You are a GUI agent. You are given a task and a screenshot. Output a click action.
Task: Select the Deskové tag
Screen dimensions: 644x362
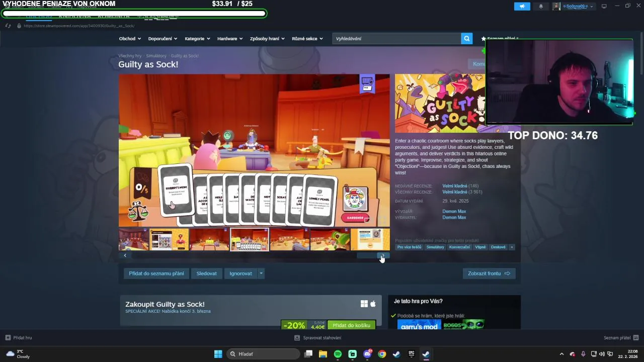point(498,247)
